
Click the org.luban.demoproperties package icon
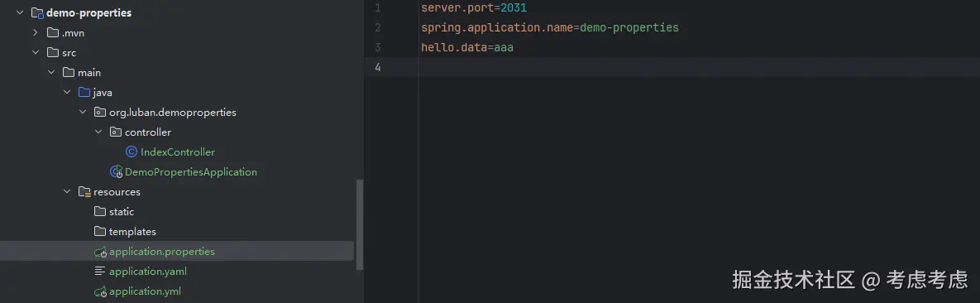[x=100, y=112]
